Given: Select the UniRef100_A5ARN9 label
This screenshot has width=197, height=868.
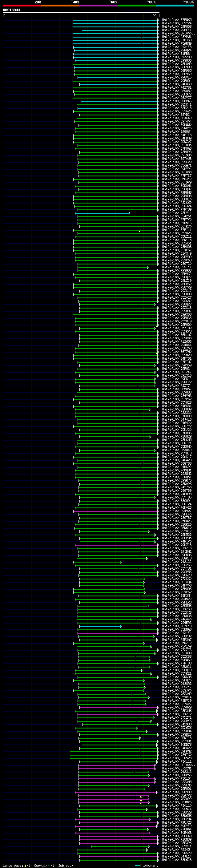Looking at the screenshot, I should click(x=177, y=43).
